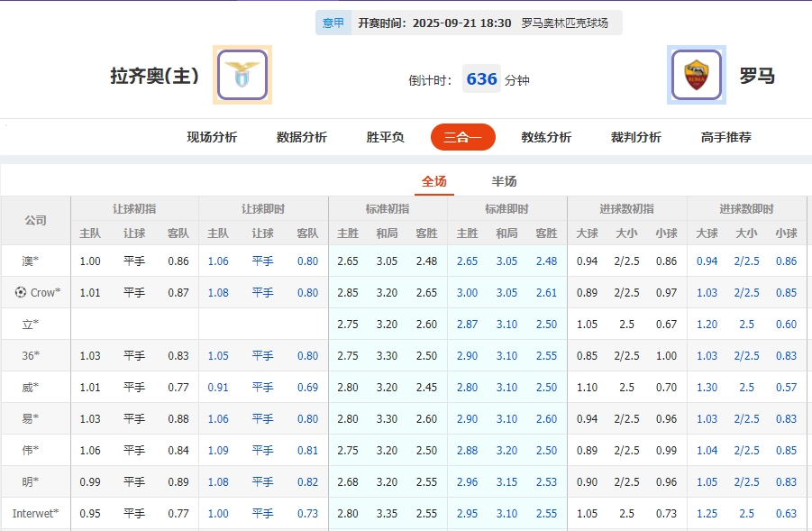
Task: Click the Roma club badge icon
Action: (695, 76)
